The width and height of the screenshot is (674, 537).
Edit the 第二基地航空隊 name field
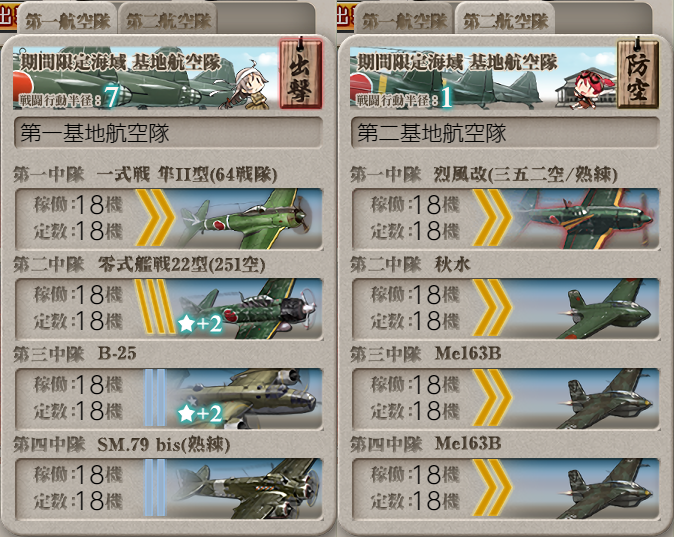point(506,133)
